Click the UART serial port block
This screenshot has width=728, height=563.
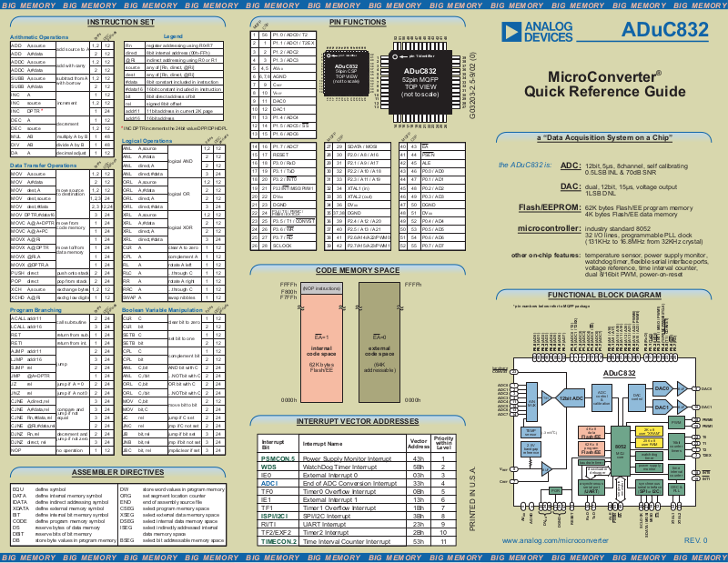coord(591,487)
